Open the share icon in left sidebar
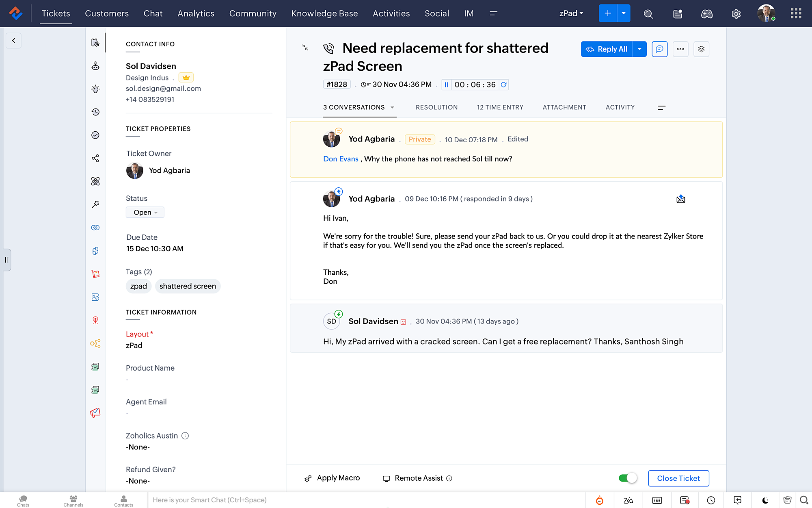Viewport: 812px width, 508px height. click(95, 158)
